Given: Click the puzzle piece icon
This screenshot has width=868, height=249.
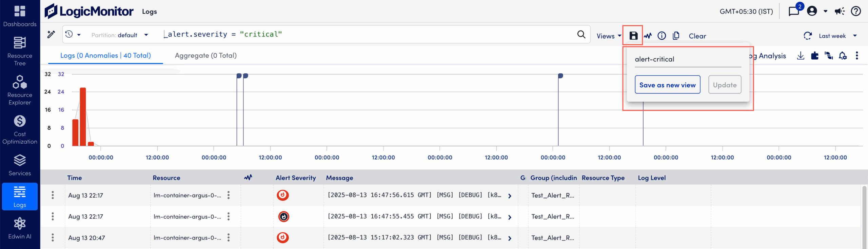Looking at the screenshot, I should (x=815, y=56).
